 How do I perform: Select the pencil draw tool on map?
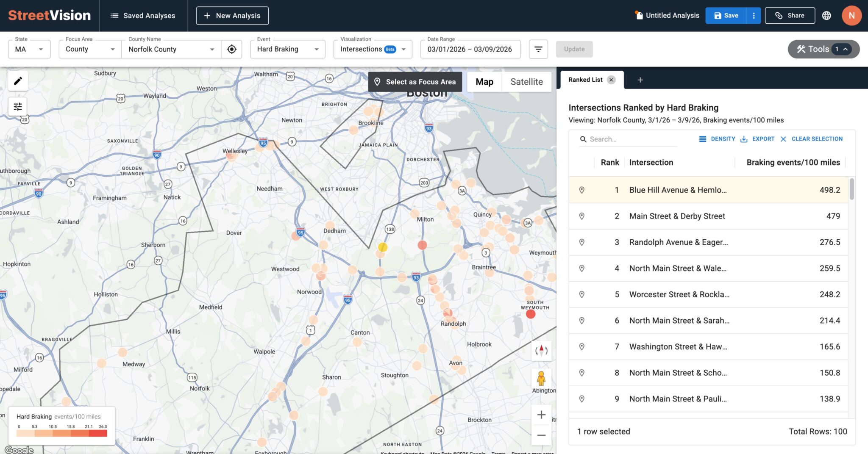click(18, 81)
